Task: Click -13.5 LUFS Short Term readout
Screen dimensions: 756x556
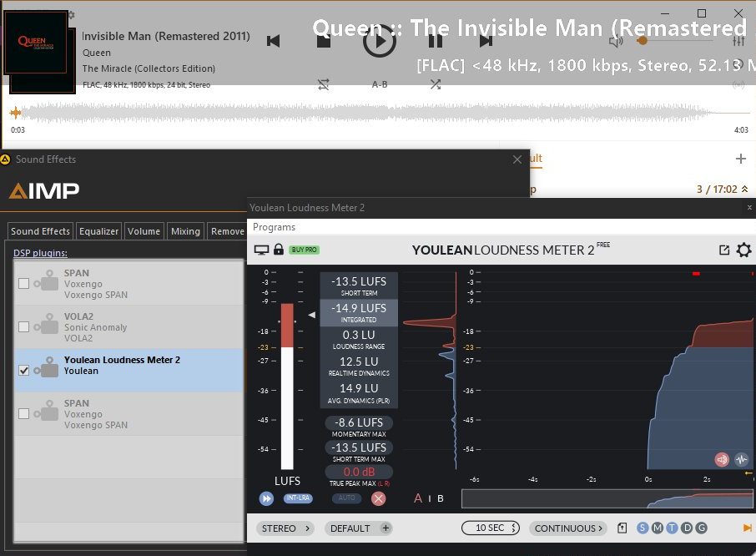Action: (359, 286)
